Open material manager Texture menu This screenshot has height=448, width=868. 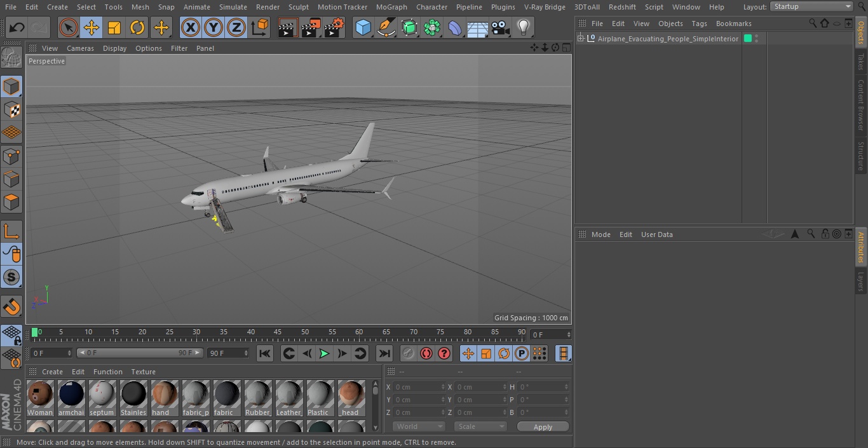[143, 372]
